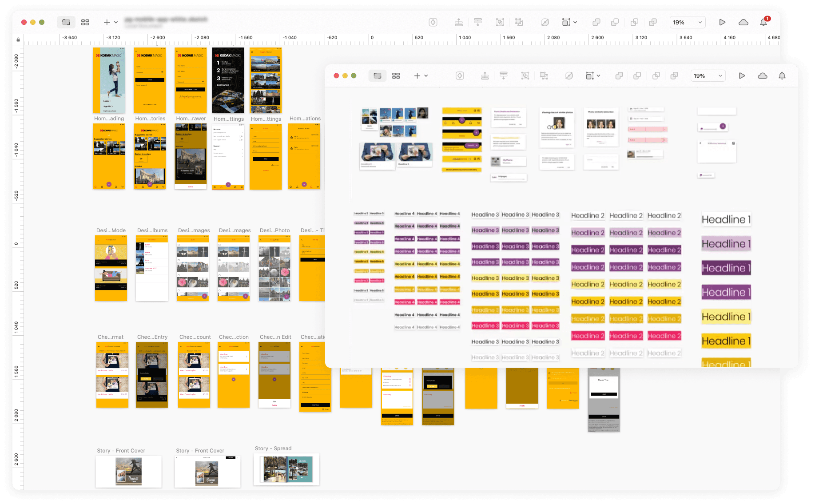Screen dimensions: 815x504
Task: Expand the 19% zoom dropdown in front window
Action: pyautogui.click(x=708, y=76)
